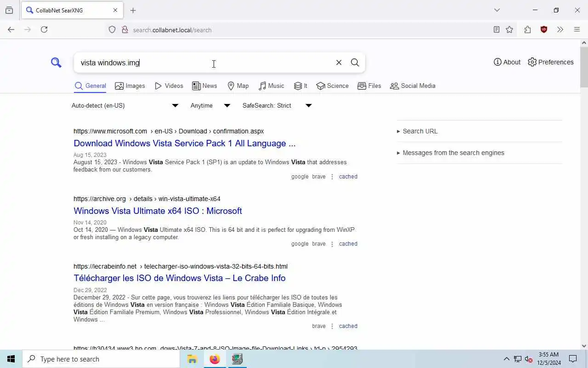Submit the search with the magnifier button
This screenshot has width=588, height=368.
coord(355,63)
